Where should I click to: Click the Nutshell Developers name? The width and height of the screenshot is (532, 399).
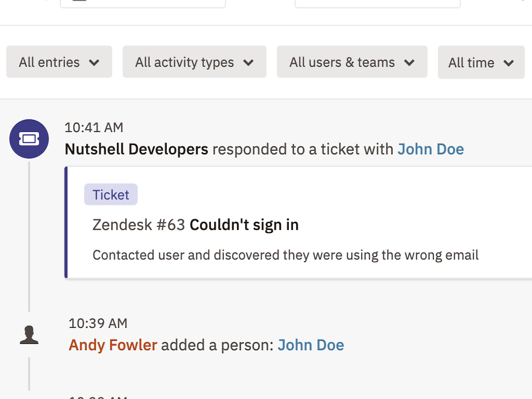point(136,150)
